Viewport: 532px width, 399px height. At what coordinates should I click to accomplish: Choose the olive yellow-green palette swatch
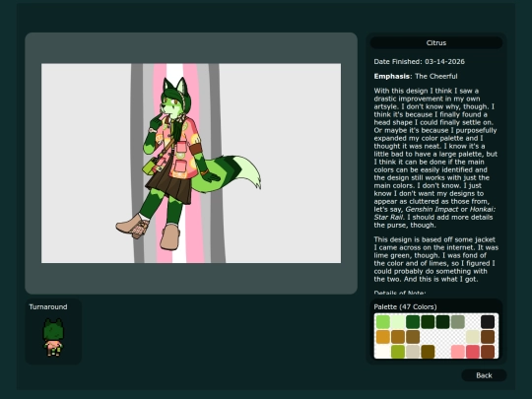click(x=398, y=352)
